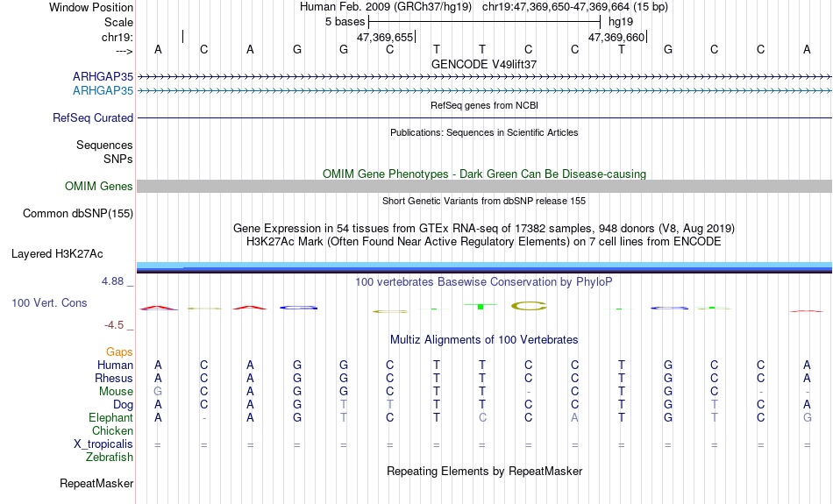
Task: Select the Human species row label
Action: pyautogui.click(x=115, y=365)
